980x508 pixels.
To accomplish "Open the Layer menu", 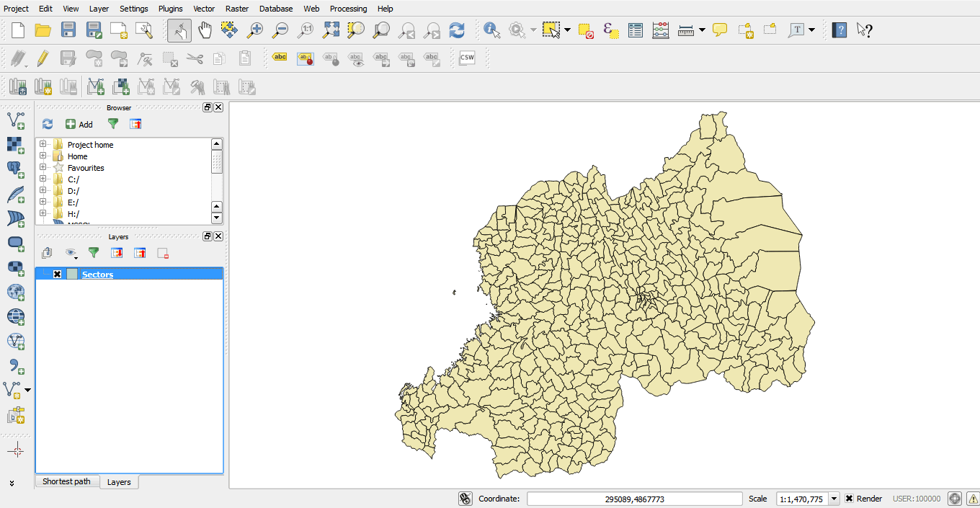I will [x=99, y=9].
